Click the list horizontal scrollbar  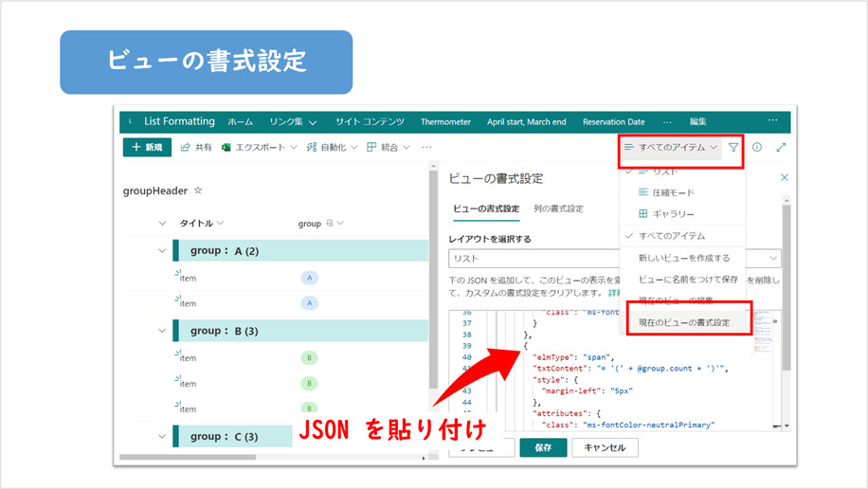tap(188, 458)
